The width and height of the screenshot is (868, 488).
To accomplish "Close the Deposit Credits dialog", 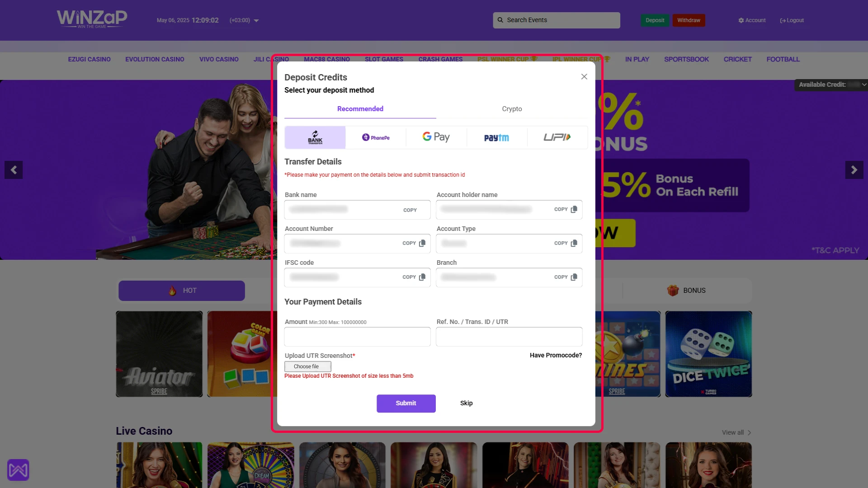I will tap(584, 77).
